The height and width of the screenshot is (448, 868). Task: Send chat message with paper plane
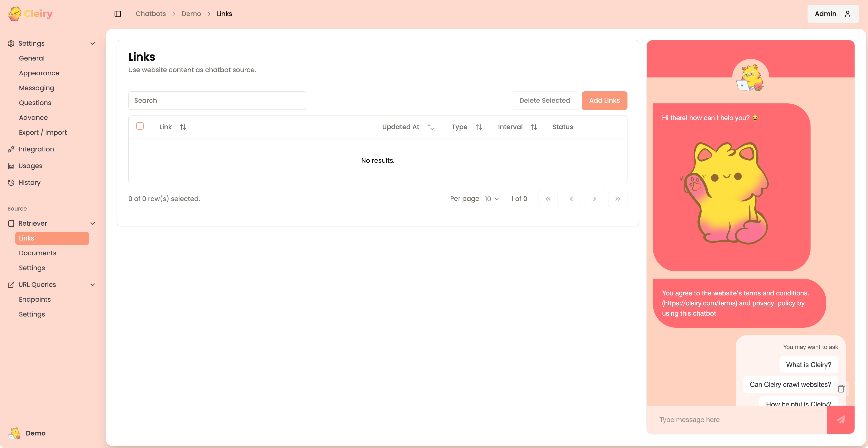point(841,420)
